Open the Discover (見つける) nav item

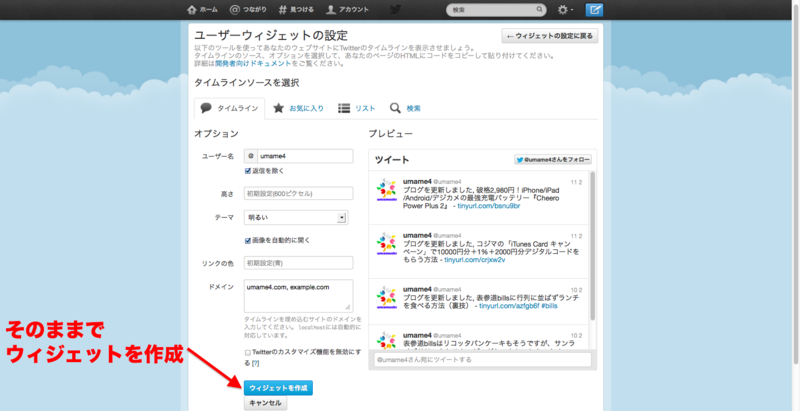[296, 10]
